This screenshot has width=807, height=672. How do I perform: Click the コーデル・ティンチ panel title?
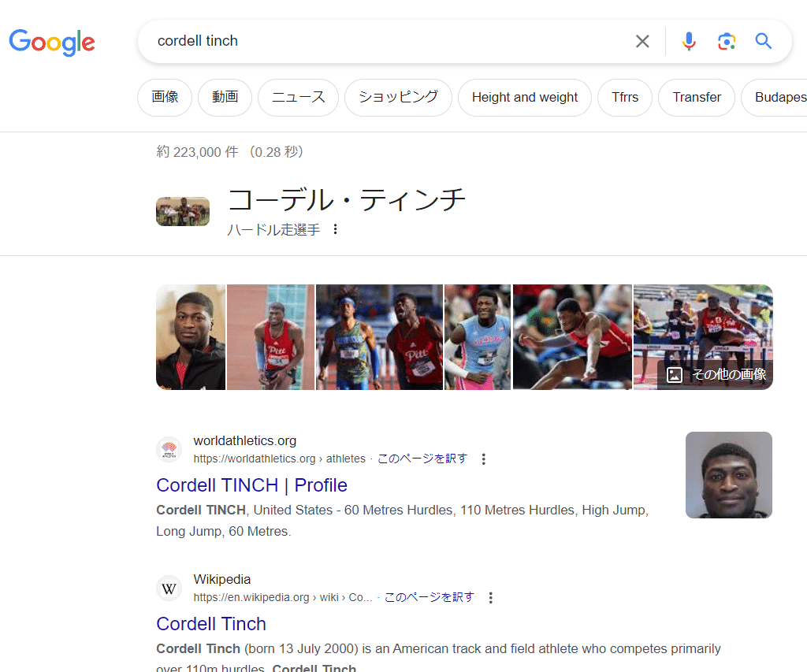click(x=347, y=200)
